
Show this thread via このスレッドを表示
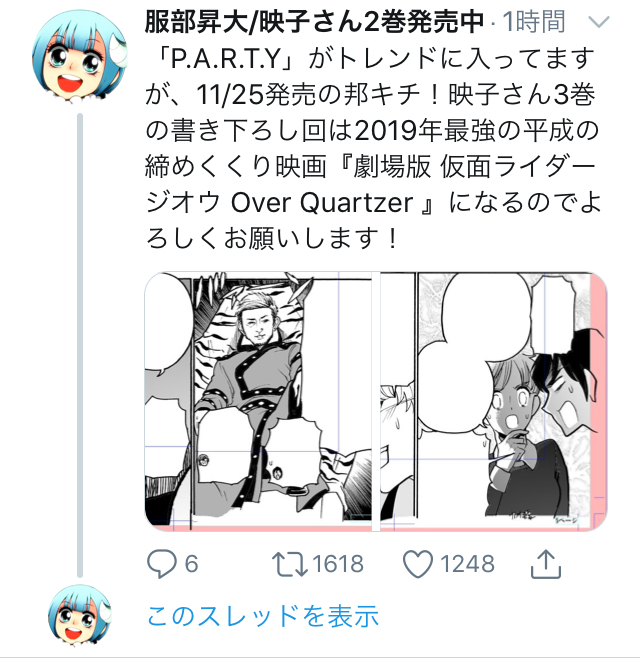pos(263,616)
